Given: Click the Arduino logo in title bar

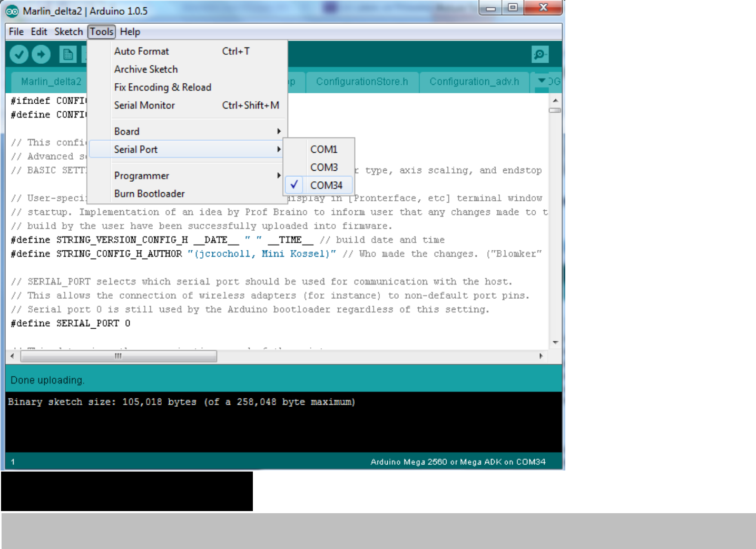Looking at the screenshot, I should (x=12, y=11).
